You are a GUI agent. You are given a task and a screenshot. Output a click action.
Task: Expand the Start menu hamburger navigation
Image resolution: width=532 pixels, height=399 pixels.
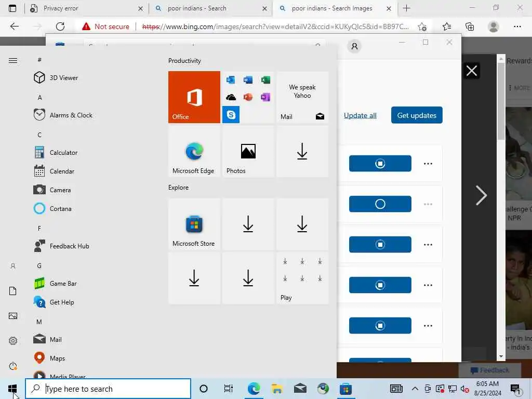(x=13, y=60)
